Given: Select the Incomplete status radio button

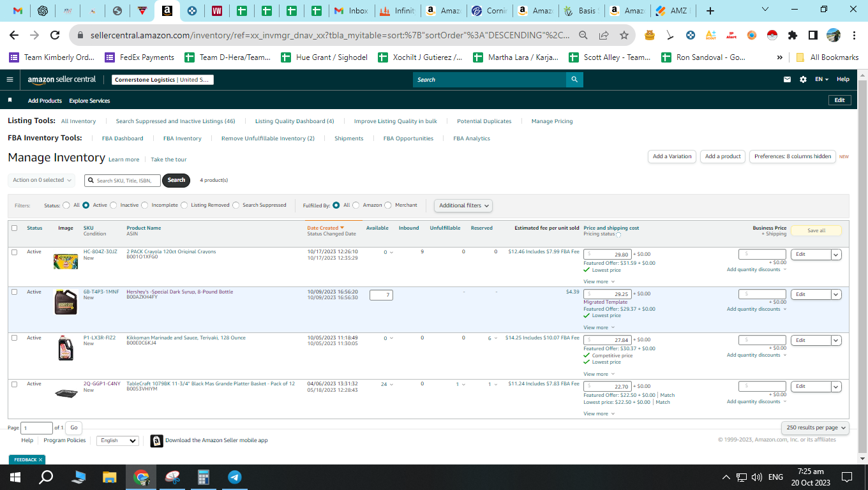Looking at the screenshot, I should [145, 205].
